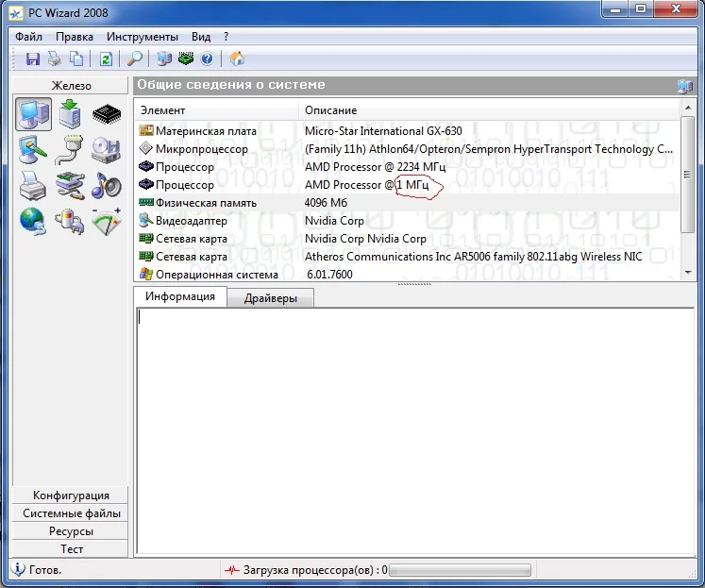Click the Описание column header
This screenshot has width=705, height=588.
pos(489,110)
